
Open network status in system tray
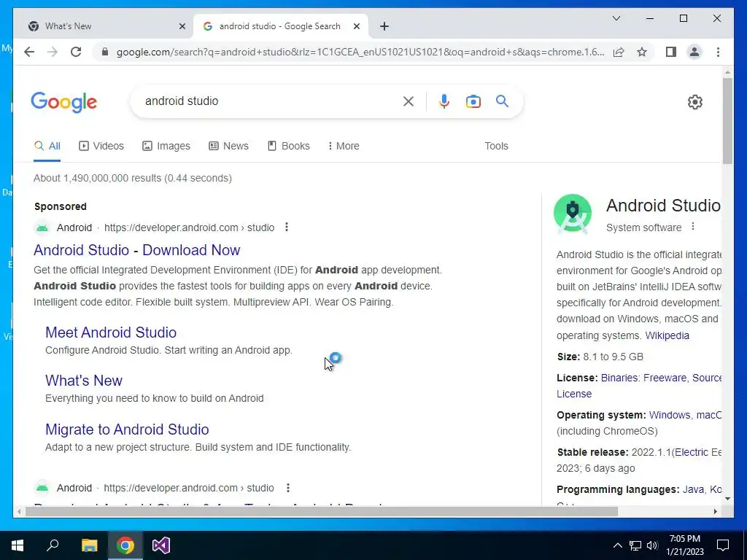coord(635,545)
